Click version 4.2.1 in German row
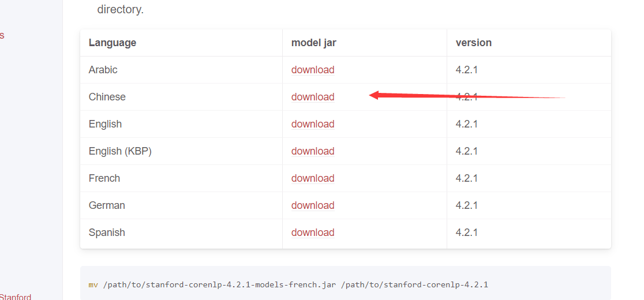Screen dimensions: 644x300 tap(466, 205)
